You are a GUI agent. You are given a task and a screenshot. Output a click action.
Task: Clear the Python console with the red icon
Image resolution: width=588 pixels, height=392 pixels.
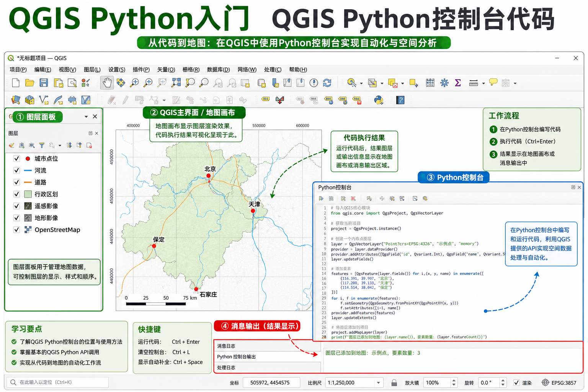pyautogui.click(x=353, y=198)
